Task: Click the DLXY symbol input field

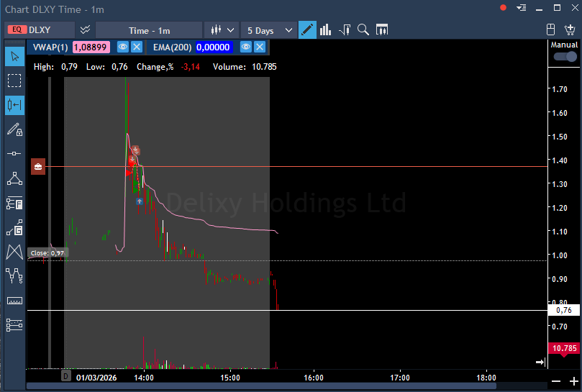Action: pos(40,29)
